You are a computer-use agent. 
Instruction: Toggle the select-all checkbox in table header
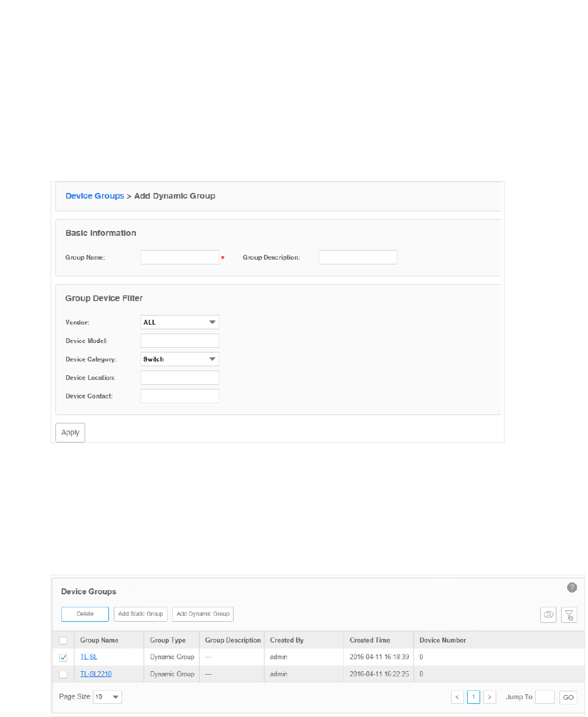coord(63,640)
